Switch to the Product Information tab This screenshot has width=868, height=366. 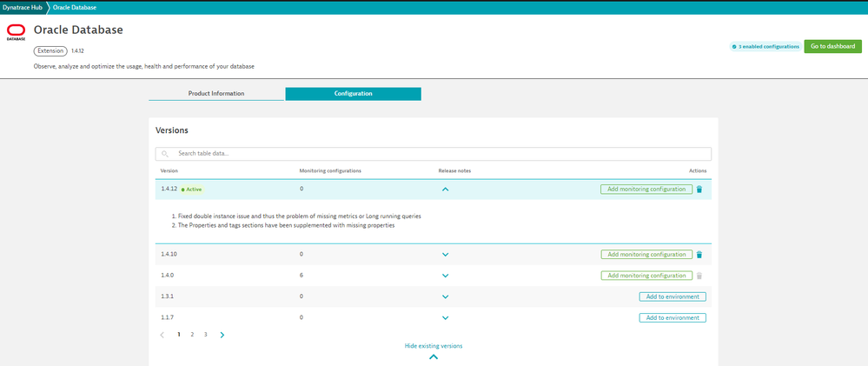click(216, 93)
